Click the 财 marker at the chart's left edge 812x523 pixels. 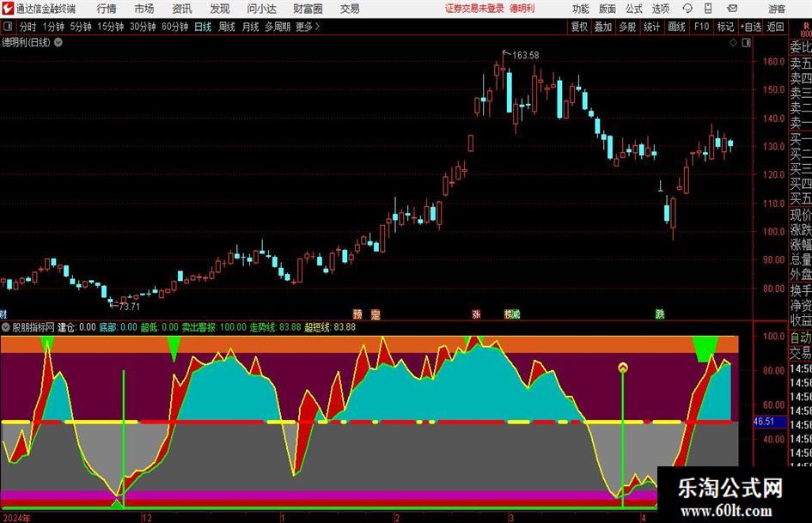coord(3,313)
